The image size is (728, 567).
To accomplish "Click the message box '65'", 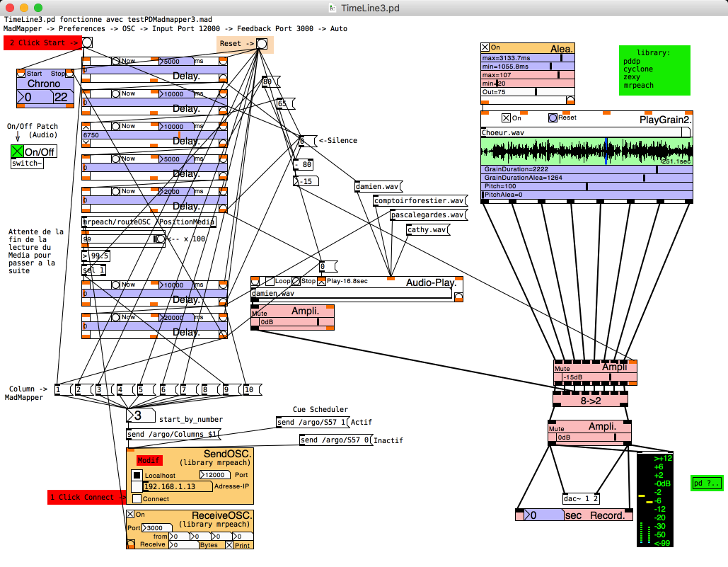I will pos(285,103).
